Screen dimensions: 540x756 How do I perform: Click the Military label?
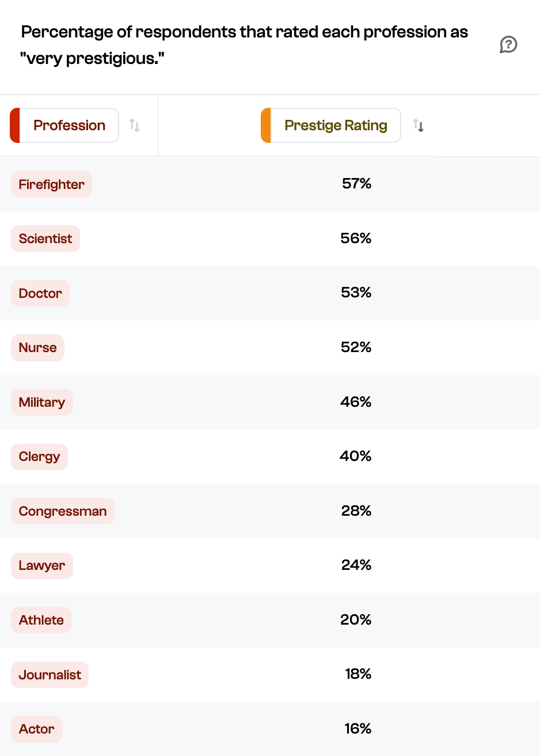(41, 402)
